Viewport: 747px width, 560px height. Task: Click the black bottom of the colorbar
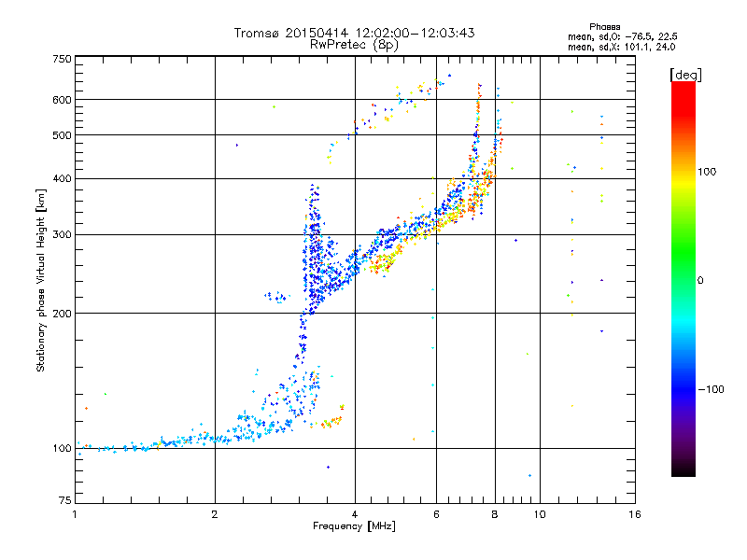(684, 469)
